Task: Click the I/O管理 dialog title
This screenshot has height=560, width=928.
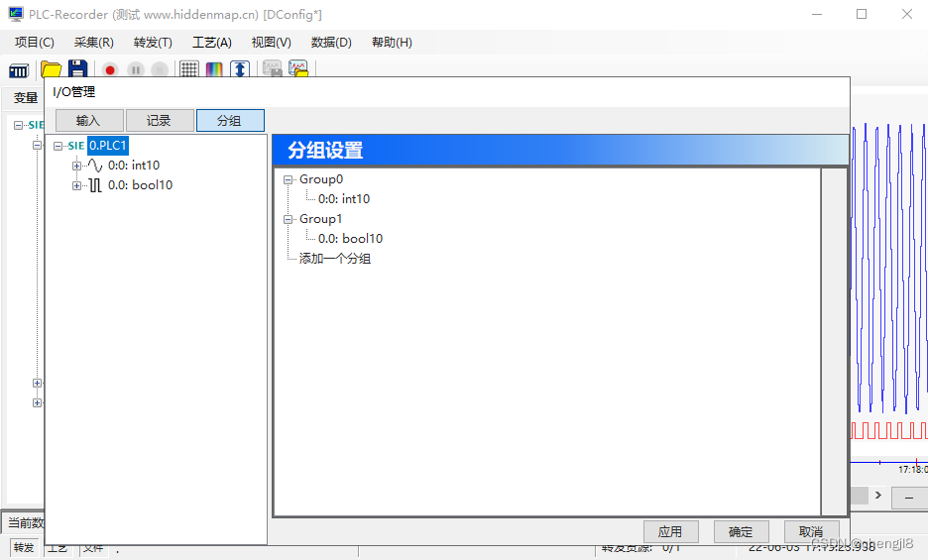Action: click(74, 92)
